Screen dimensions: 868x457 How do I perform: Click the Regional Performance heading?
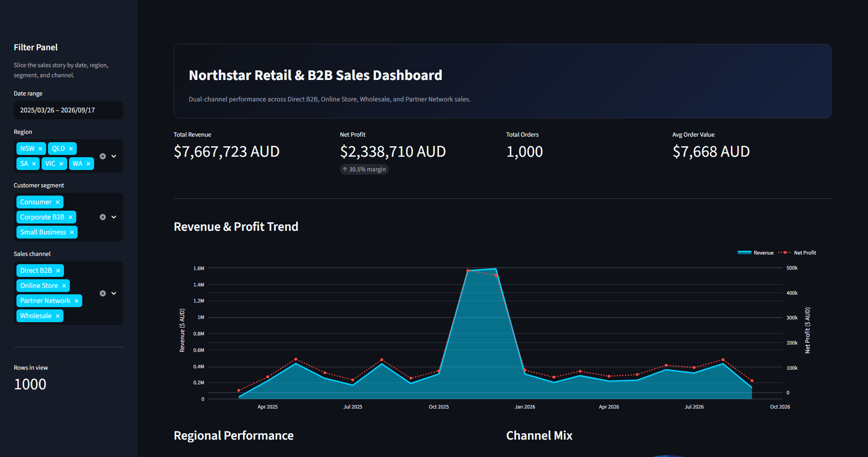click(233, 436)
